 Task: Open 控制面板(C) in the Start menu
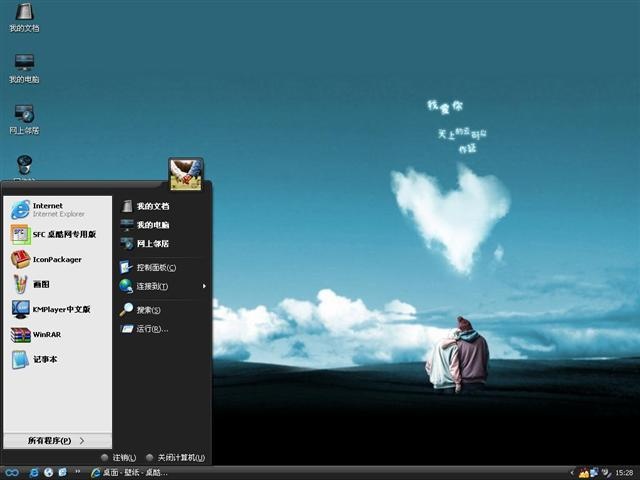pyautogui.click(x=155, y=267)
